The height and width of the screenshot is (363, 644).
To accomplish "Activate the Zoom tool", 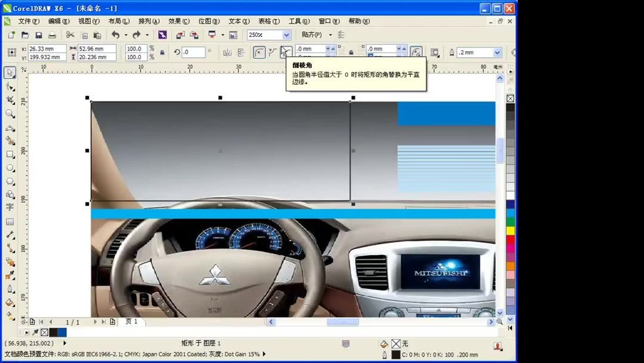I will click(10, 112).
